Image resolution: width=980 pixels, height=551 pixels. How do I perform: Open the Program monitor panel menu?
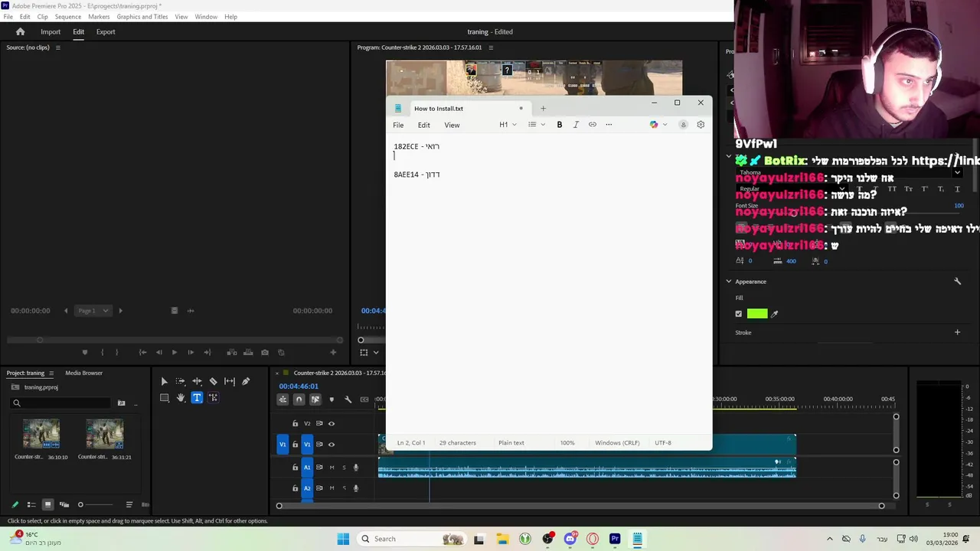[491, 47]
